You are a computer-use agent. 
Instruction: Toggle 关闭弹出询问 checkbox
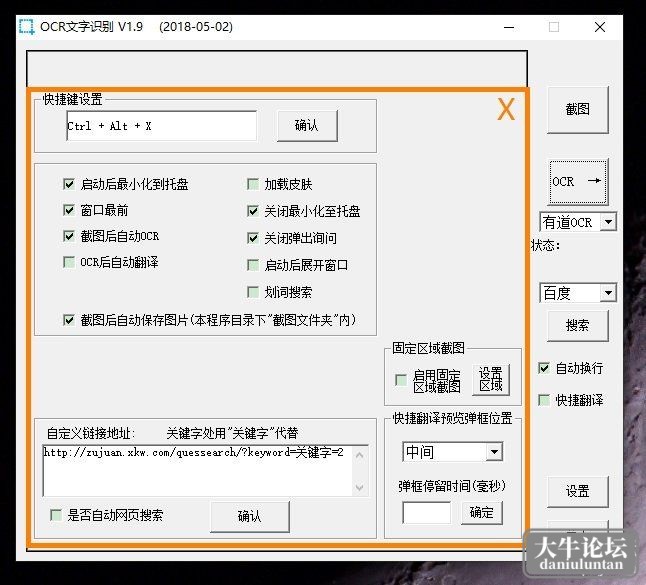pos(253,238)
